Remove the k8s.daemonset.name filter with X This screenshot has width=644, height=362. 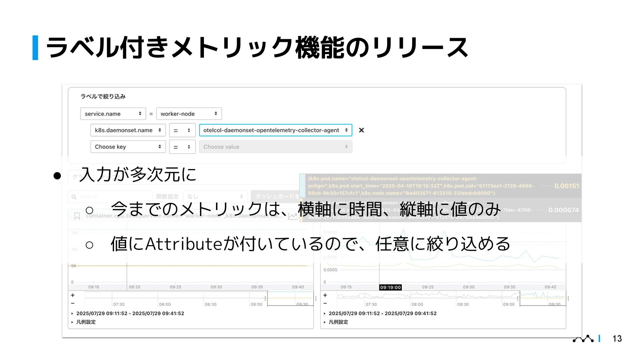tap(361, 130)
